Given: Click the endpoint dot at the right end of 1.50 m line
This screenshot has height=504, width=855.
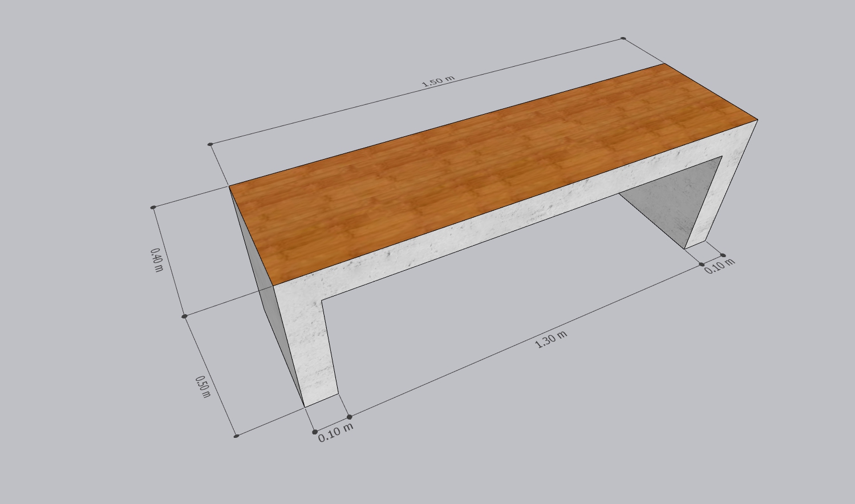Looking at the screenshot, I should 623,39.
